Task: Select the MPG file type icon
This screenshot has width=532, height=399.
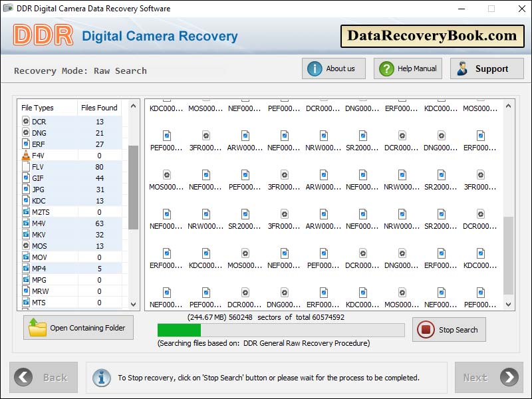Action: coord(26,279)
